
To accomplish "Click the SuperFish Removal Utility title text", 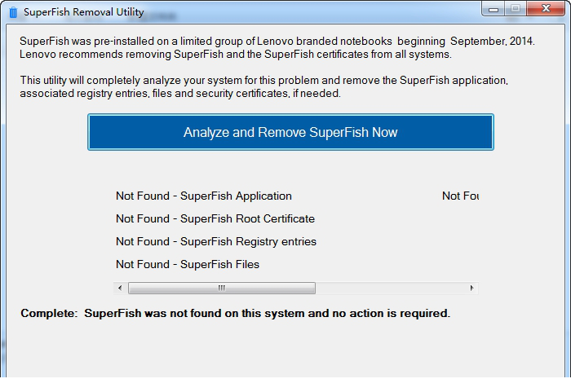I will [84, 12].
